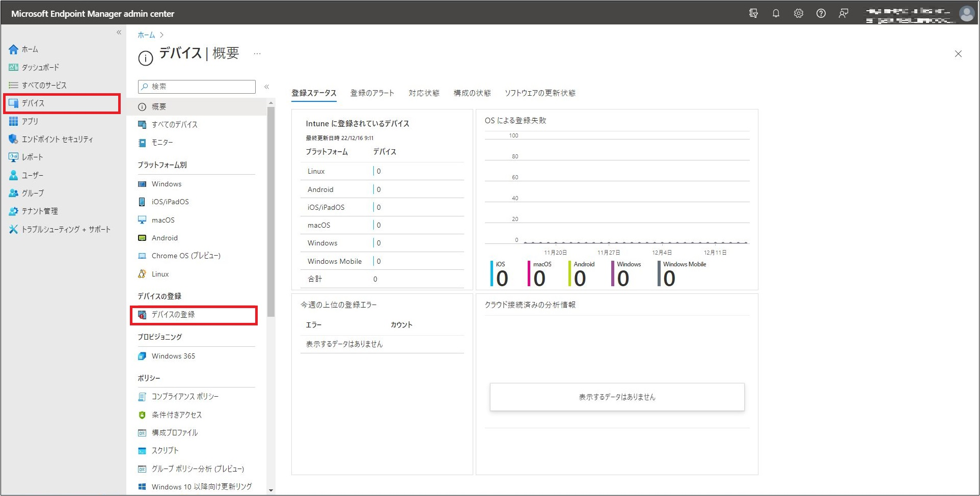
Task: Switch to 対応状態 tab
Action: pos(424,93)
